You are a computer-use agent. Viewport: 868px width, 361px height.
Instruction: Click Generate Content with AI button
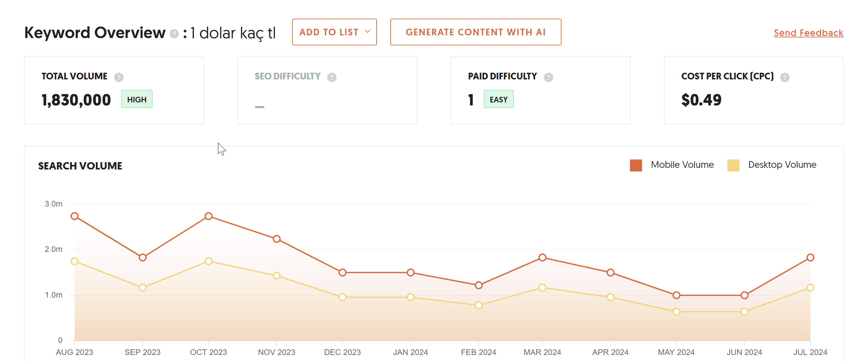[475, 32]
